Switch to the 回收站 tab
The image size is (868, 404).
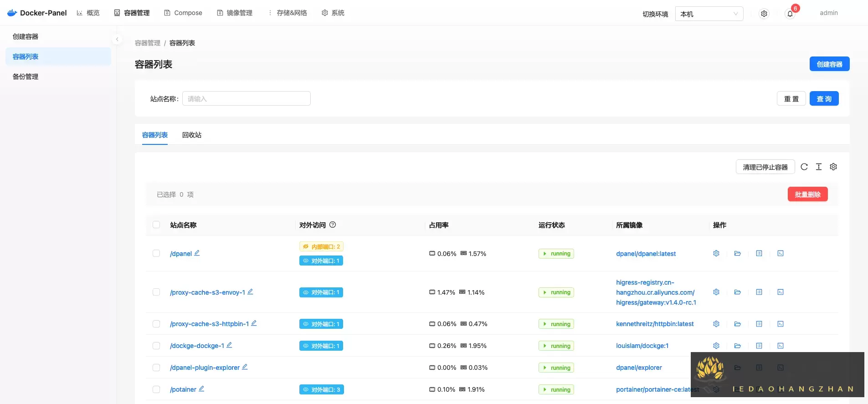(x=192, y=135)
